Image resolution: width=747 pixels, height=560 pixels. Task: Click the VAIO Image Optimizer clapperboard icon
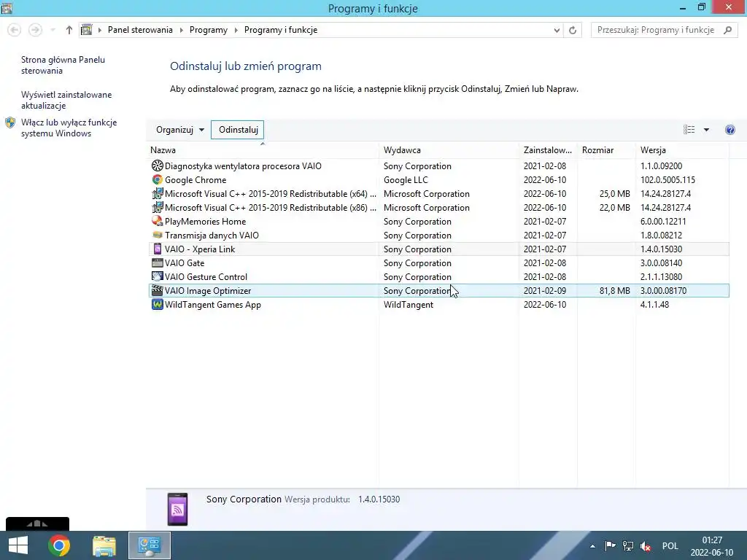[x=158, y=290]
